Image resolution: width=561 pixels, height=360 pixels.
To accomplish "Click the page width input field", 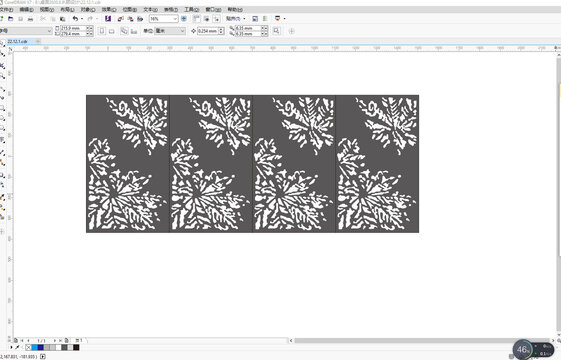I will click(73, 28).
